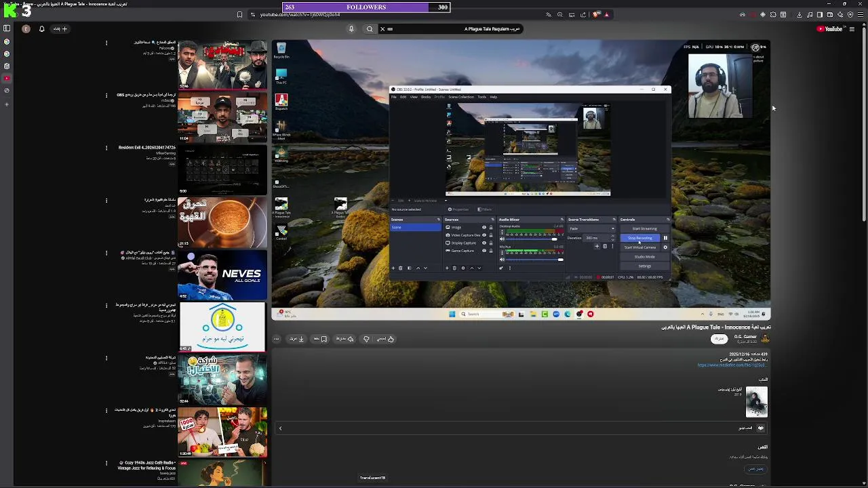Viewport: 868px width, 488px height.
Task: Open virtual camera gear settings
Action: (x=665, y=247)
